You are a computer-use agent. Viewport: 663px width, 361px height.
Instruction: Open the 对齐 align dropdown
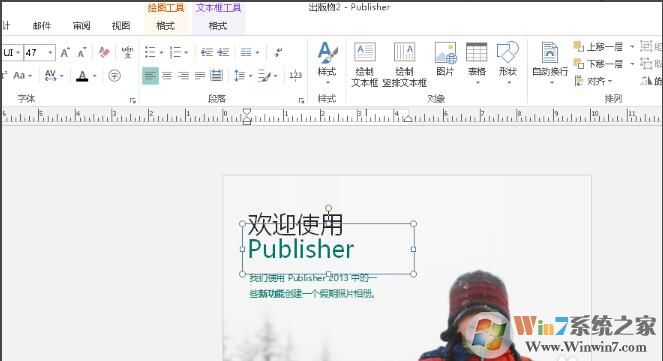pyautogui.click(x=593, y=81)
